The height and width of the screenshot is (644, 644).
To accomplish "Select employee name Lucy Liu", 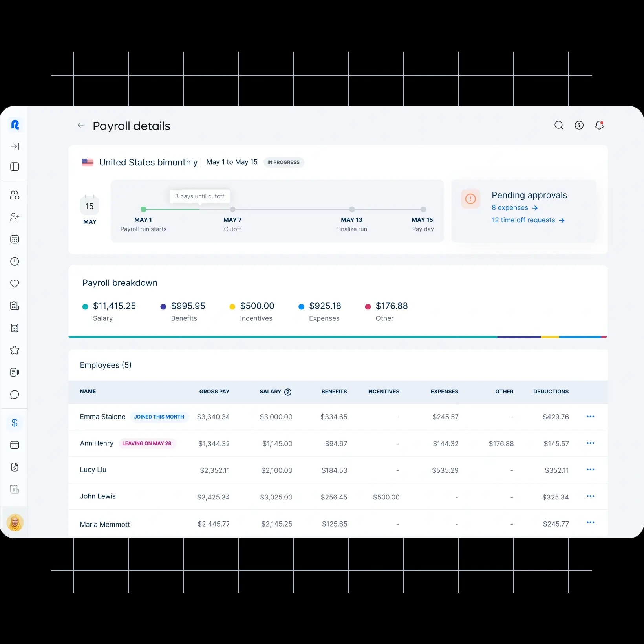I will 93,470.
